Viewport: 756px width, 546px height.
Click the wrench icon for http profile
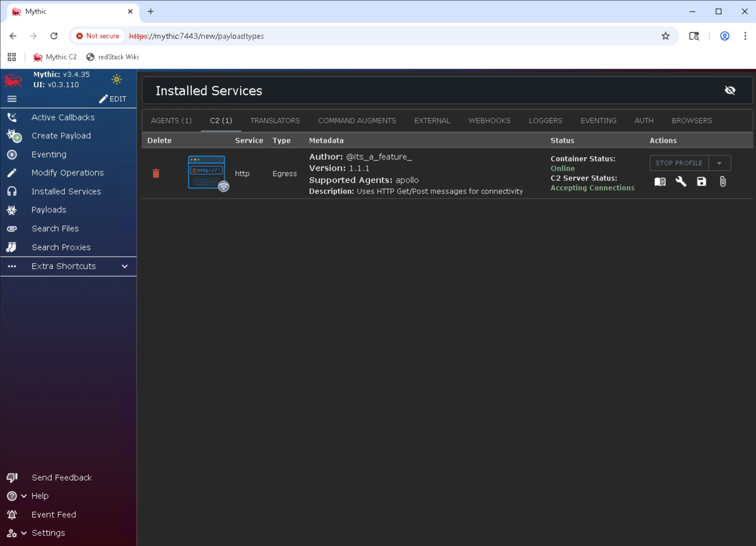[681, 182]
